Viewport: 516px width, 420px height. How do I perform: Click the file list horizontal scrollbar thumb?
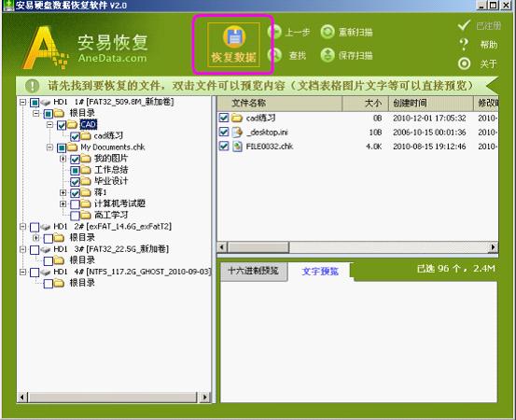[258, 247]
